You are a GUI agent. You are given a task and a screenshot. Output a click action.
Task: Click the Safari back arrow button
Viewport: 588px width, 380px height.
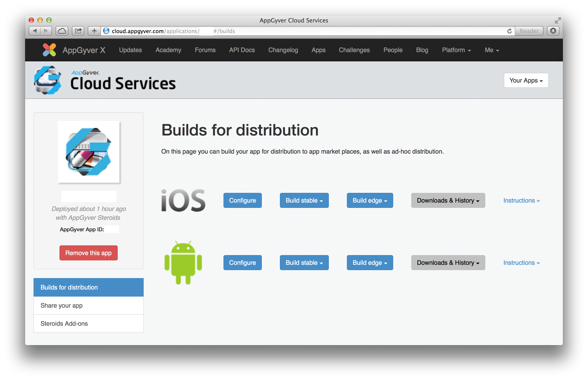coord(35,31)
